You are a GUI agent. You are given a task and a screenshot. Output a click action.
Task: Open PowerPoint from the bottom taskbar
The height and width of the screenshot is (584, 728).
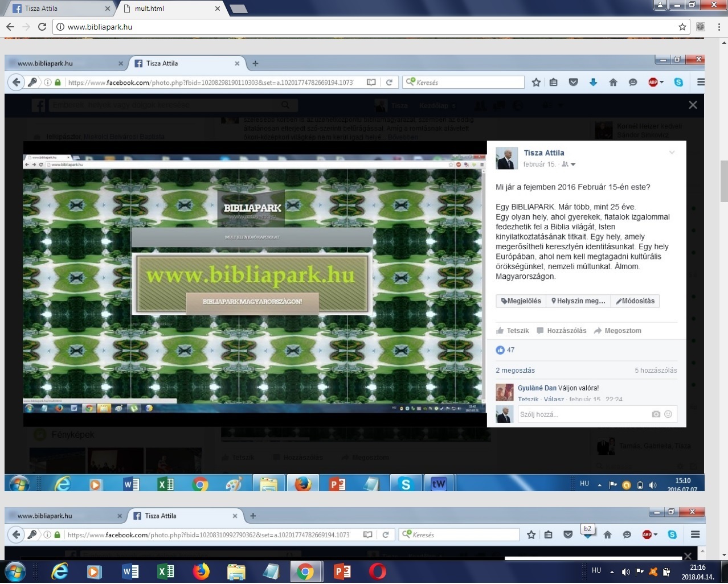coord(342,571)
